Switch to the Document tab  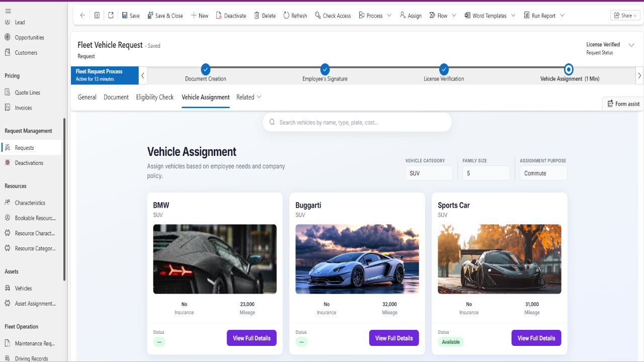[x=116, y=97]
